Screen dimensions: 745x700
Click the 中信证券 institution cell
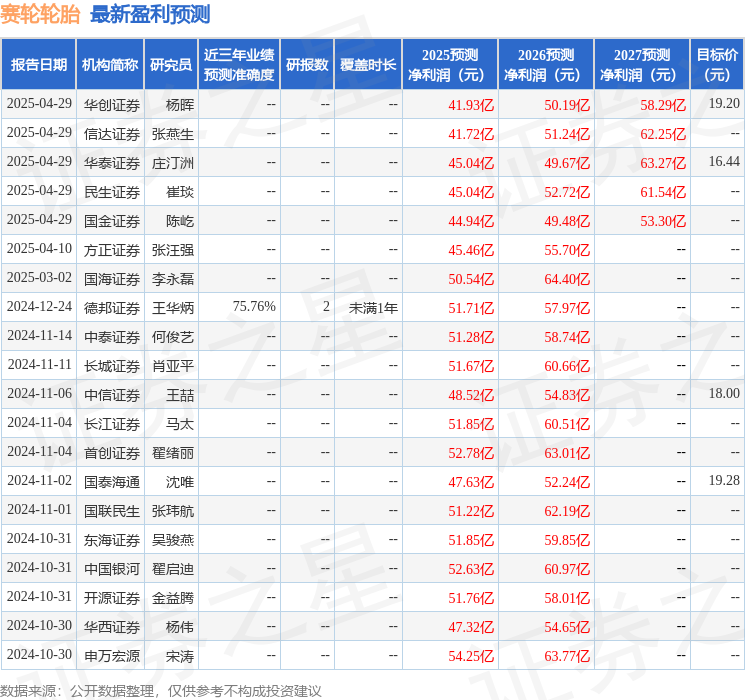(112, 395)
